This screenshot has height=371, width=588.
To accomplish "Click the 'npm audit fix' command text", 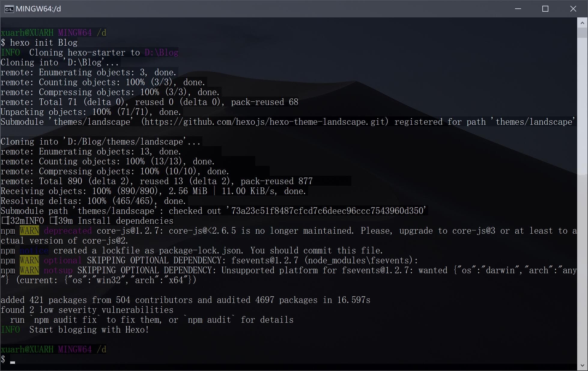I will point(65,320).
